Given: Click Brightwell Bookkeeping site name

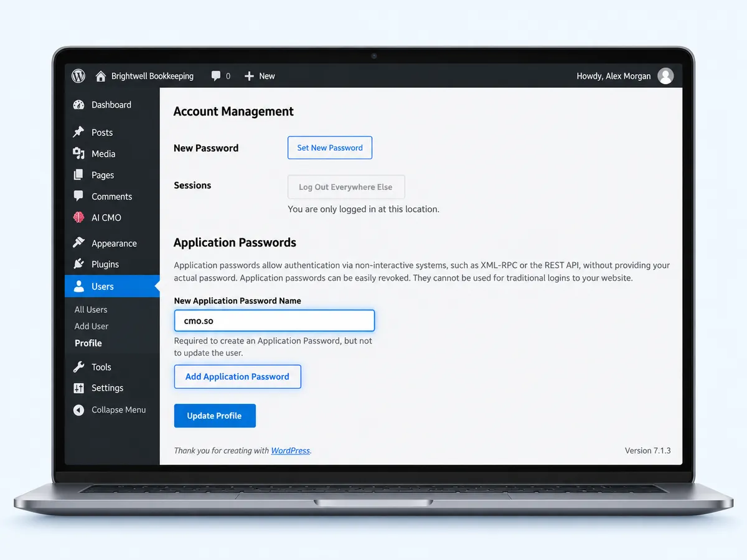Looking at the screenshot, I should point(153,76).
